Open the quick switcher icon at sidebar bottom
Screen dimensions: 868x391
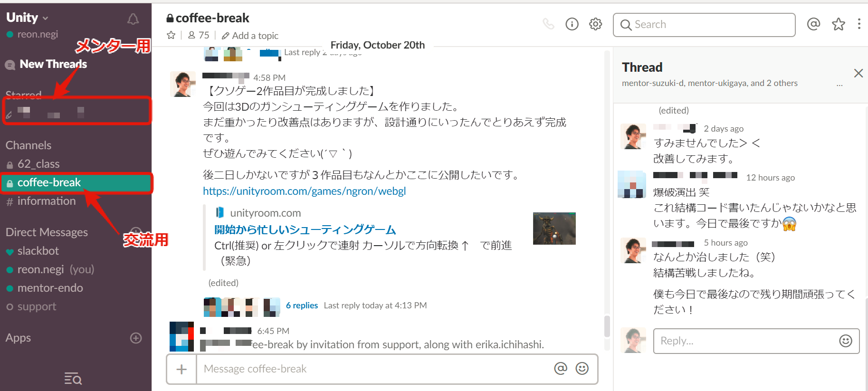point(73,379)
